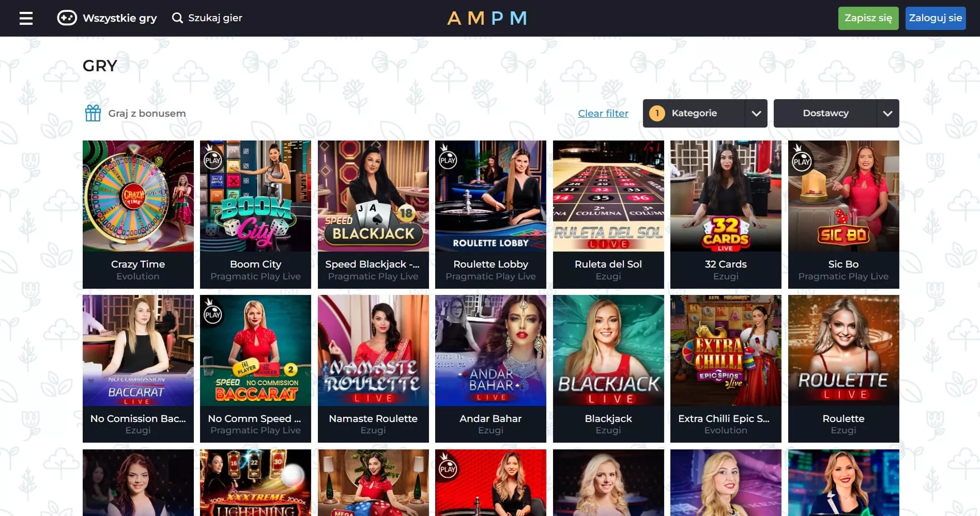The width and height of the screenshot is (980, 516).
Task: Click the PLAY badge on Boom City
Action: (x=212, y=159)
